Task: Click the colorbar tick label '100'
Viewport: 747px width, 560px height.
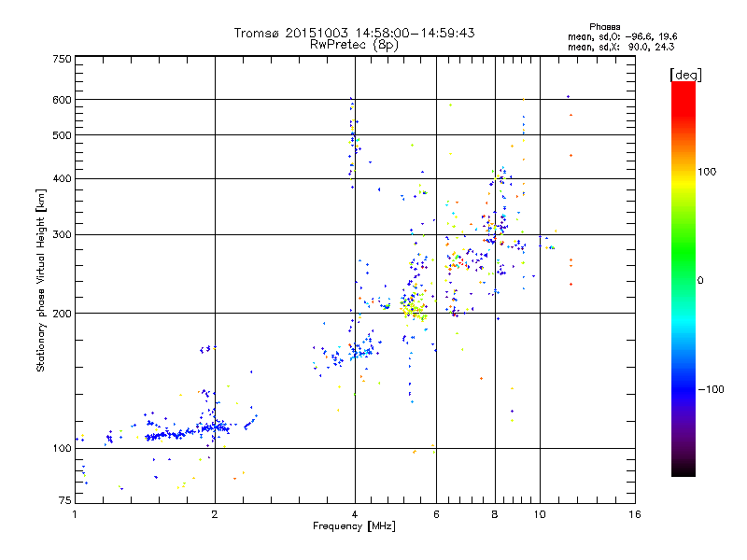Action: (707, 172)
